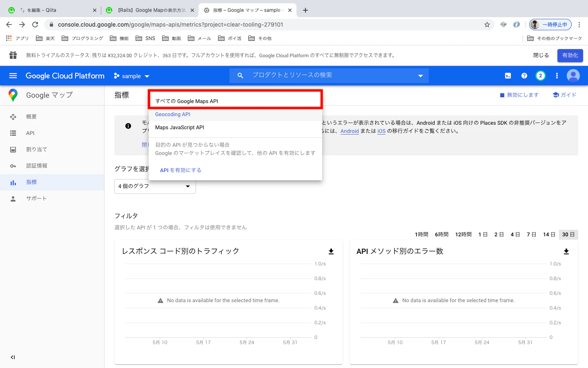Open 概要 in the sidebar
The width and height of the screenshot is (588, 368).
52,117
